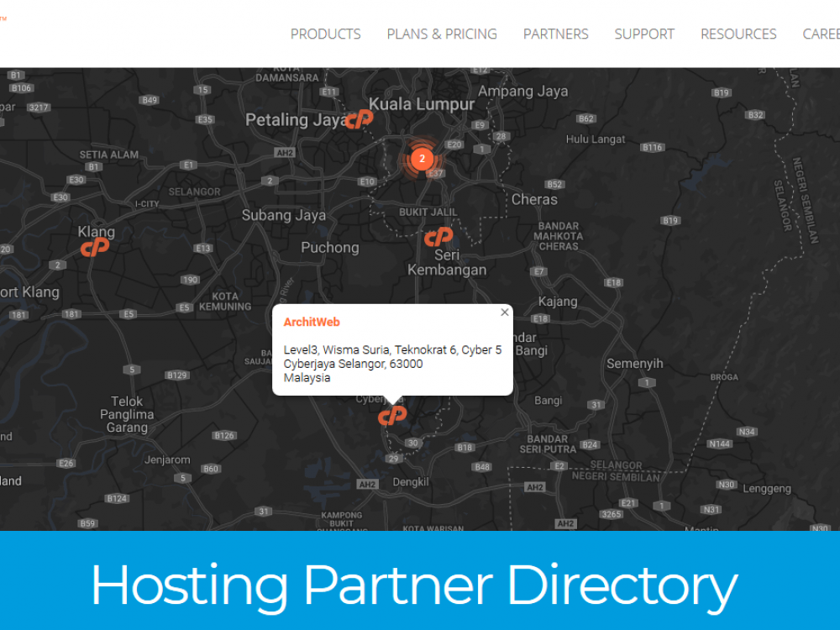
Task: Open the ArchitWeb partner link
Action: tap(312, 322)
